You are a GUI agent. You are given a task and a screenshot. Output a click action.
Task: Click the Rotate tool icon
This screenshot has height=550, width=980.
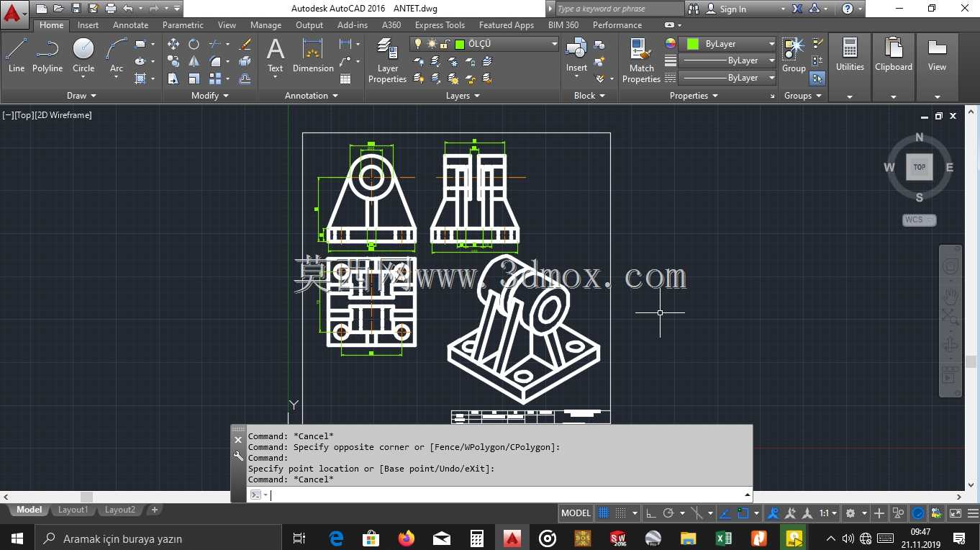(x=194, y=44)
